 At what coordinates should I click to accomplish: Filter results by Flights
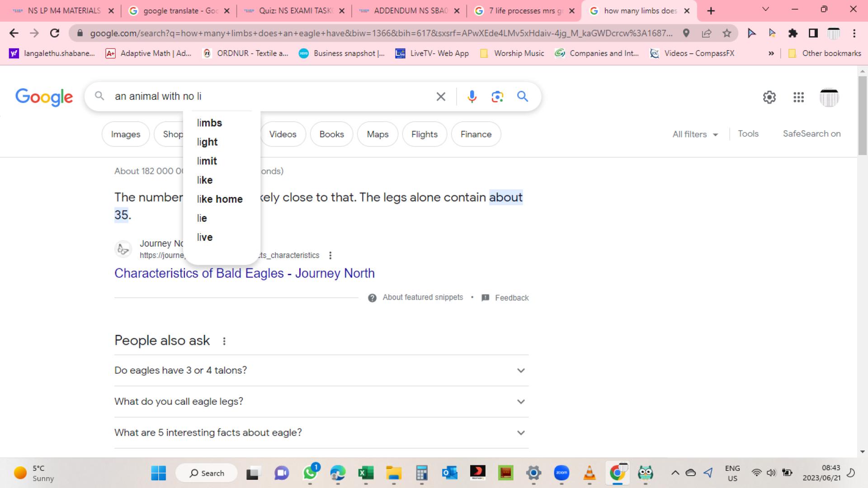click(425, 134)
